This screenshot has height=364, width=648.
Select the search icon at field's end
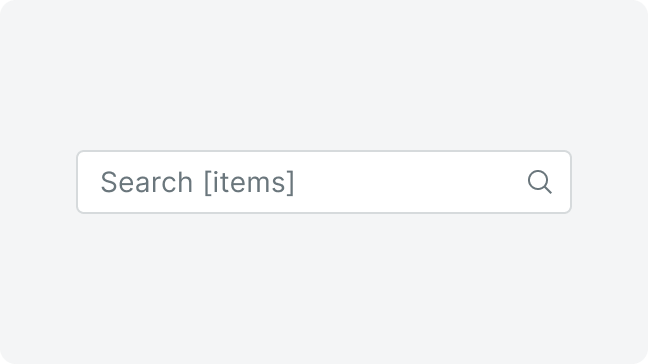click(539, 182)
